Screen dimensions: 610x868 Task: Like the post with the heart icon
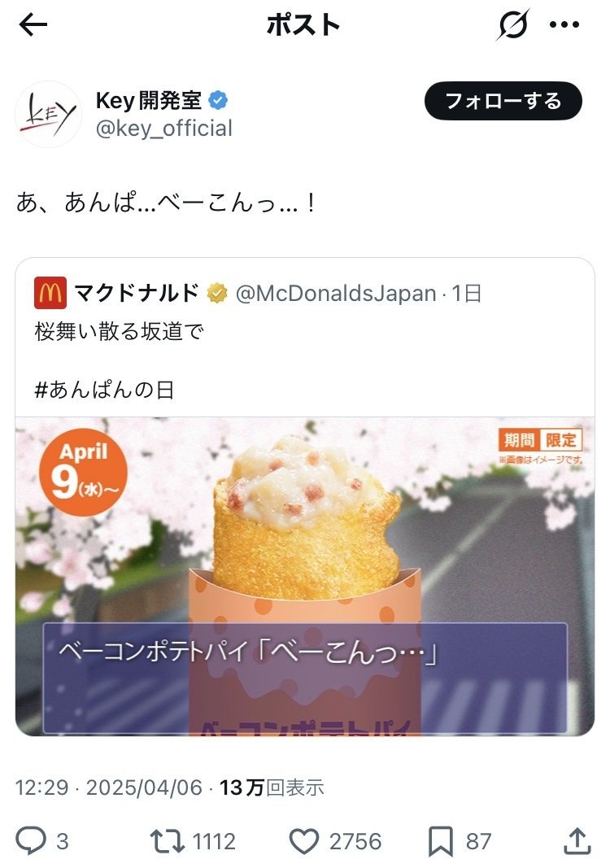(304, 841)
